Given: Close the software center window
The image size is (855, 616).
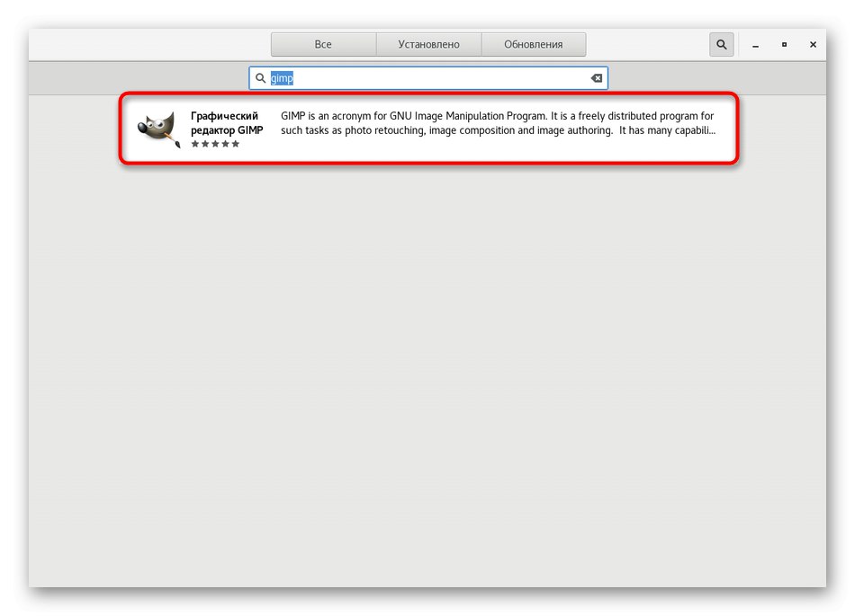Looking at the screenshot, I should tap(813, 45).
